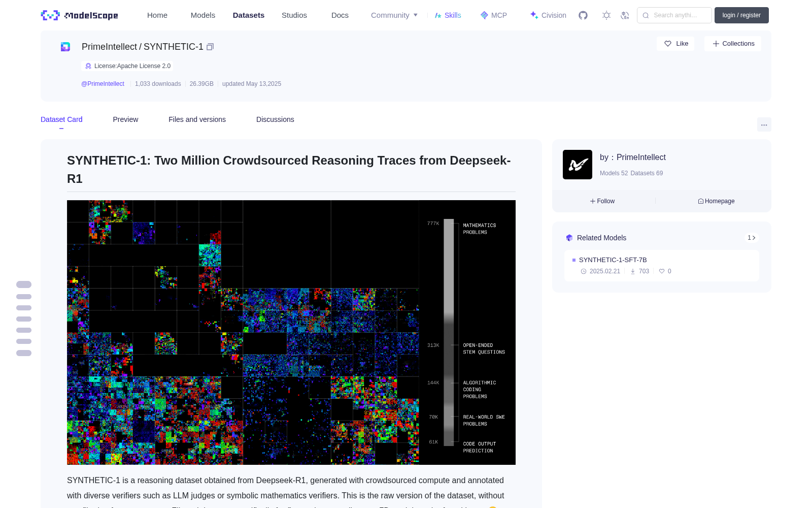Open the Preview tab
The image size is (812, 508).
[125, 119]
